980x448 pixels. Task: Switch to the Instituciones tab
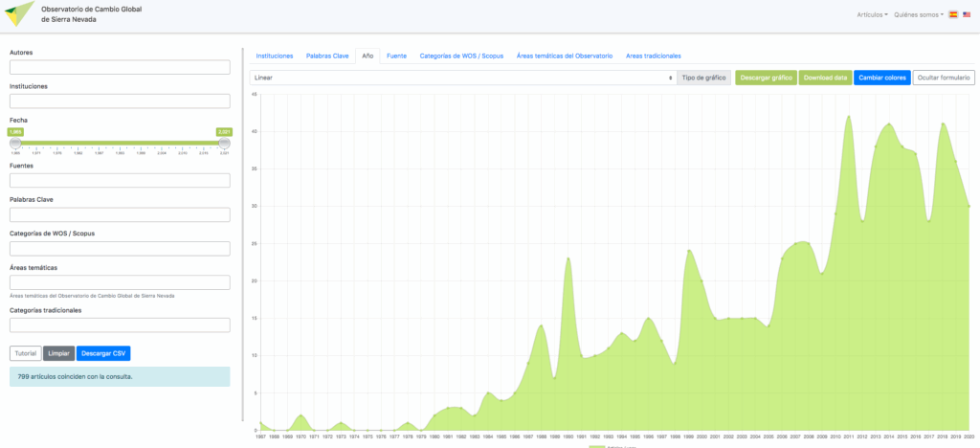point(274,56)
